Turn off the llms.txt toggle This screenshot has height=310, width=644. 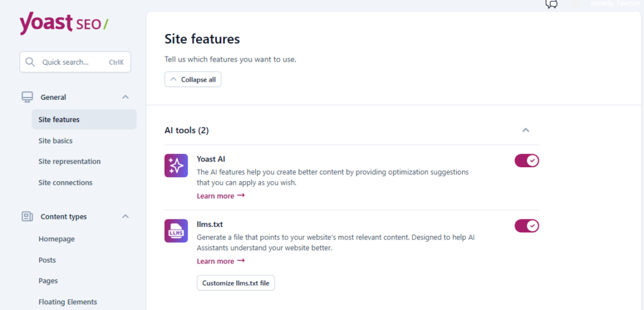(x=526, y=226)
